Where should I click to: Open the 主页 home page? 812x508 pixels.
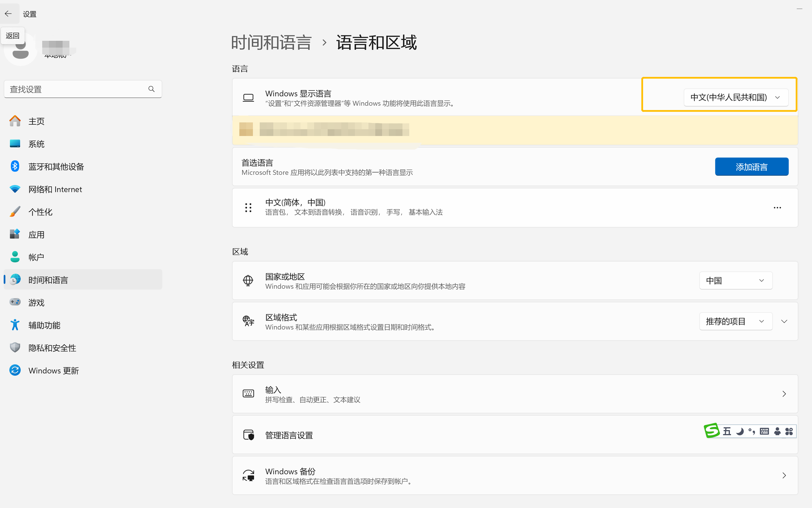83,121
